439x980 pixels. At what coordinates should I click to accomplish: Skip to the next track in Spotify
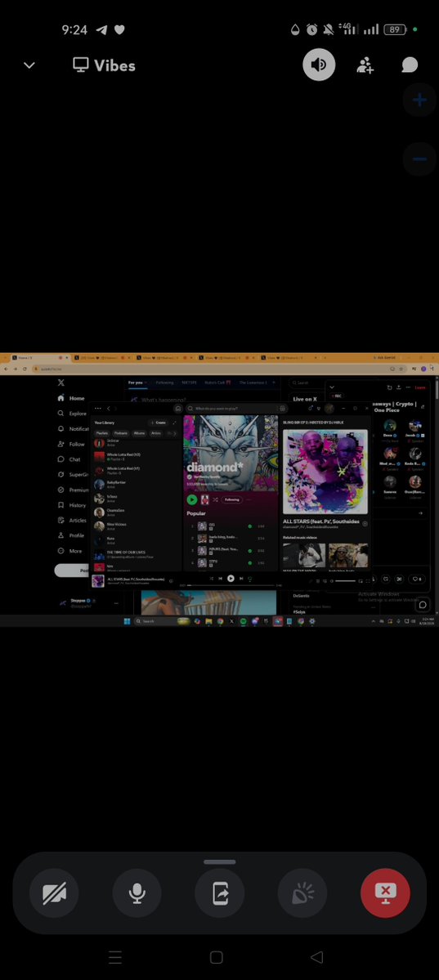[241, 578]
